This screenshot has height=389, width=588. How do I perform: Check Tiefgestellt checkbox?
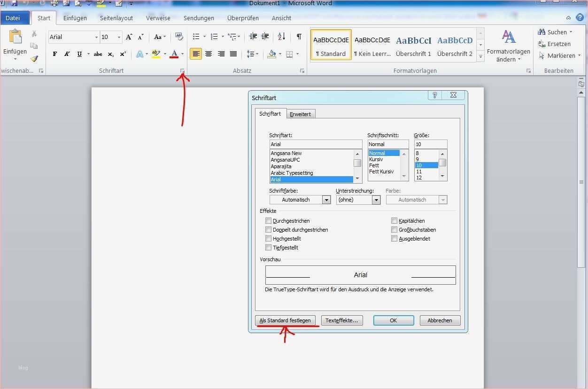pos(268,248)
